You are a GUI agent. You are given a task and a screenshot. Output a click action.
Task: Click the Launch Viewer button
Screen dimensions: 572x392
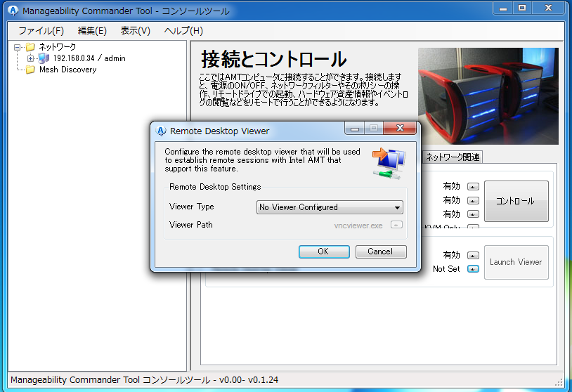[x=516, y=262]
